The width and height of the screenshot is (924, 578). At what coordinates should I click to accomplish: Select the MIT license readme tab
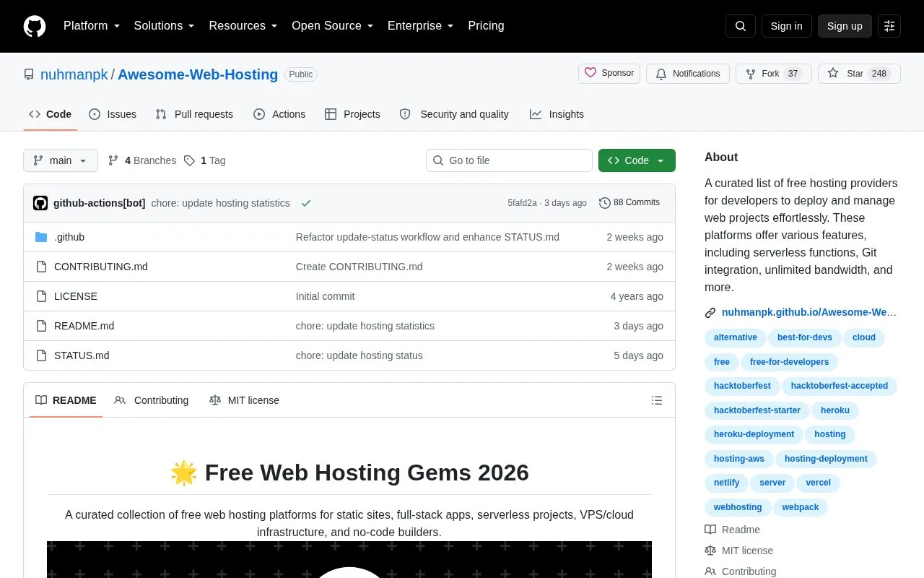click(x=244, y=400)
